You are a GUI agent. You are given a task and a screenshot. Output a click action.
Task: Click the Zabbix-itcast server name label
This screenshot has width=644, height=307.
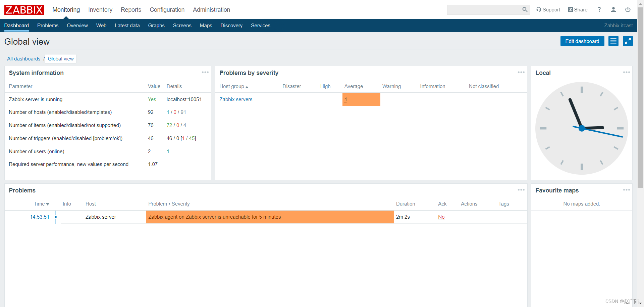619,26
